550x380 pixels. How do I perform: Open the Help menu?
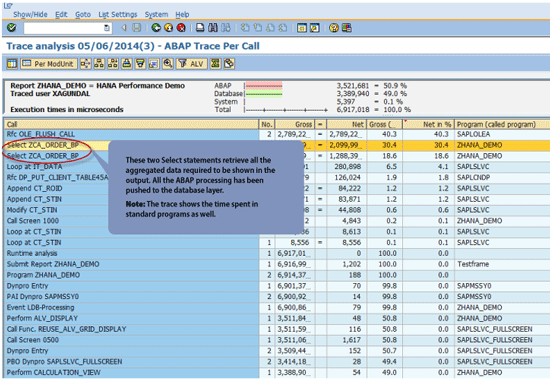pos(182,14)
